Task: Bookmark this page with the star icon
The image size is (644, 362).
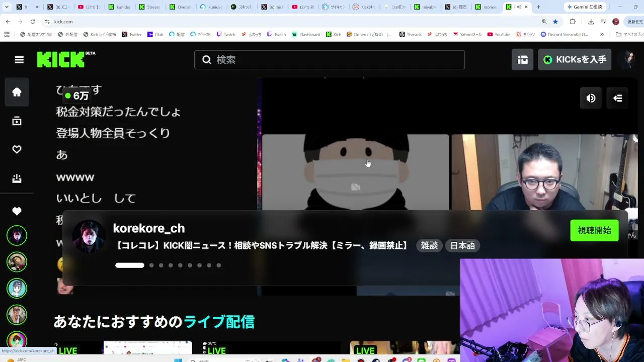Action: (555, 22)
